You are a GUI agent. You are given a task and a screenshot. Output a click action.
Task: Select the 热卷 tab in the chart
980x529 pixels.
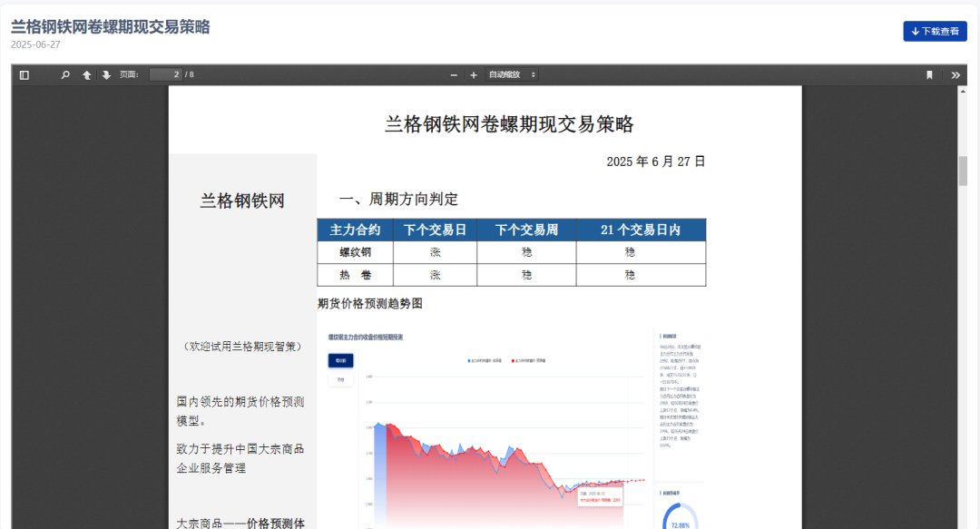point(340,379)
